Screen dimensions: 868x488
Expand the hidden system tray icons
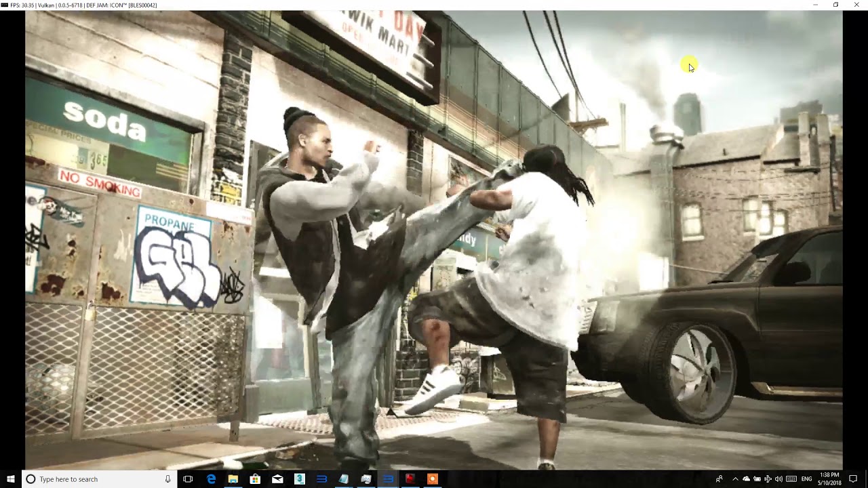pyautogui.click(x=736, y=479)
